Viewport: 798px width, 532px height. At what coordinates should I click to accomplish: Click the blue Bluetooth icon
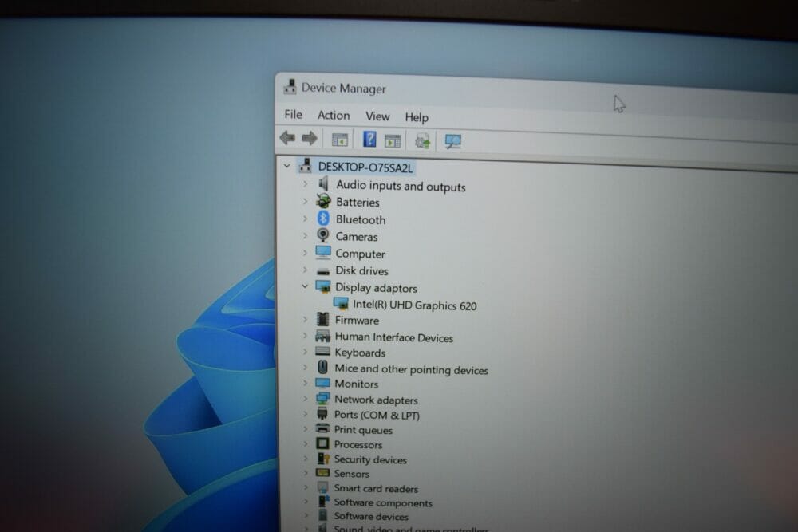323,219
